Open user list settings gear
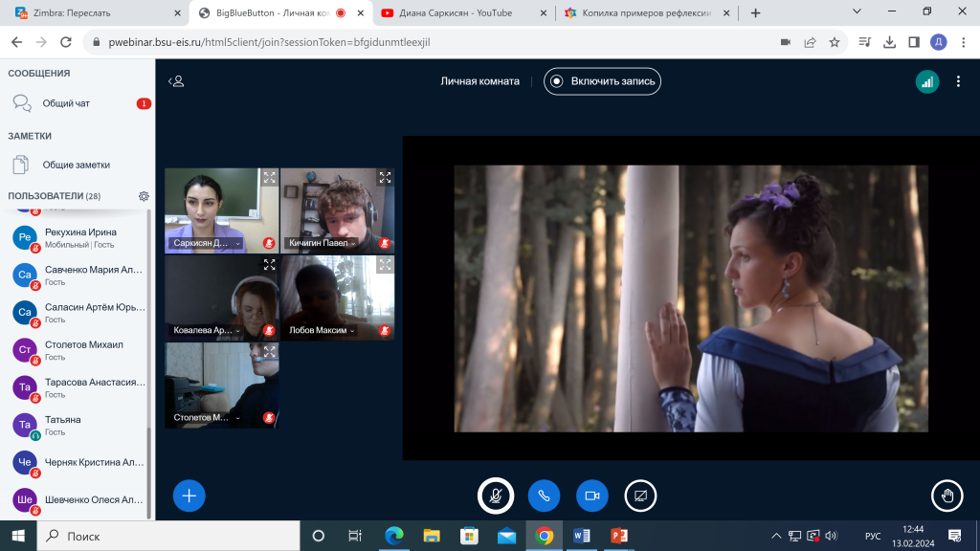Viewport: 980px width, 551px height. (144, 196)
